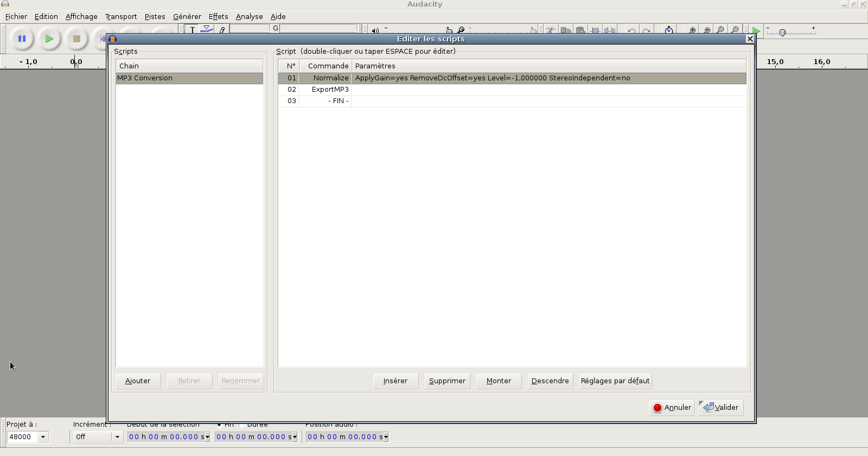
Task: Open the Transport menu
Action: 121,17
